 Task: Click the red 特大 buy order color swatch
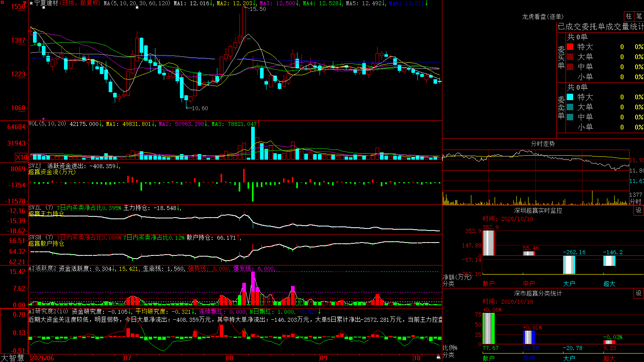pyautogui.click(x=570, y=47)
